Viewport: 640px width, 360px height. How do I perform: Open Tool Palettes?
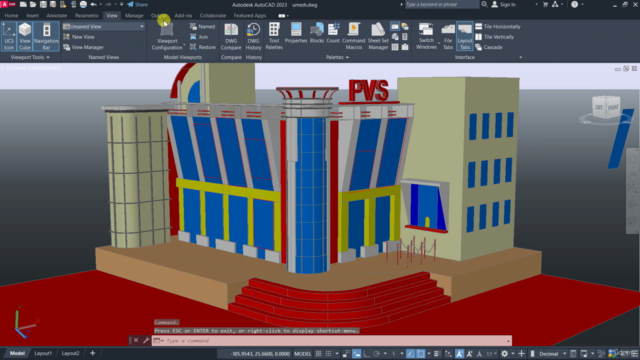pos(274,36)
